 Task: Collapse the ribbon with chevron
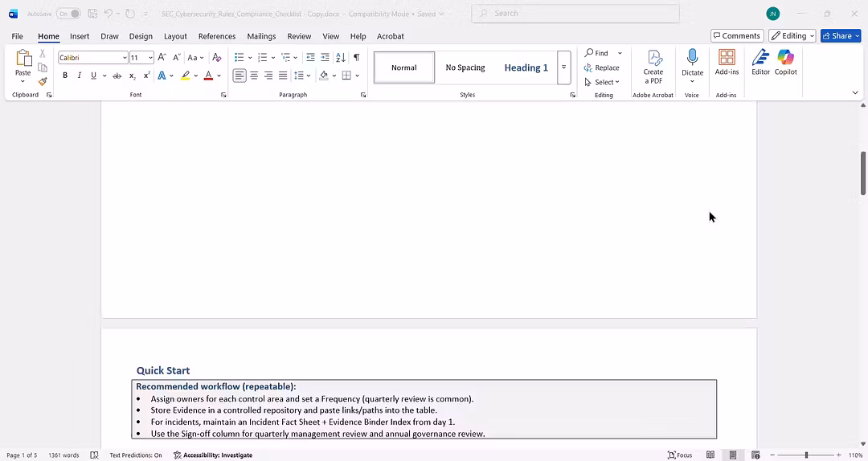[855, 92]
